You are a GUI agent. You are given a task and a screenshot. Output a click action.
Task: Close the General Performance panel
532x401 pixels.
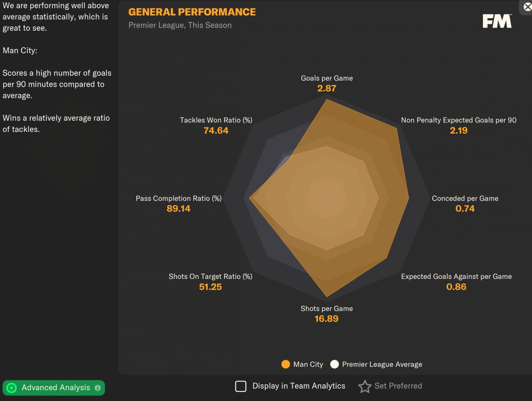coord(527,7)
